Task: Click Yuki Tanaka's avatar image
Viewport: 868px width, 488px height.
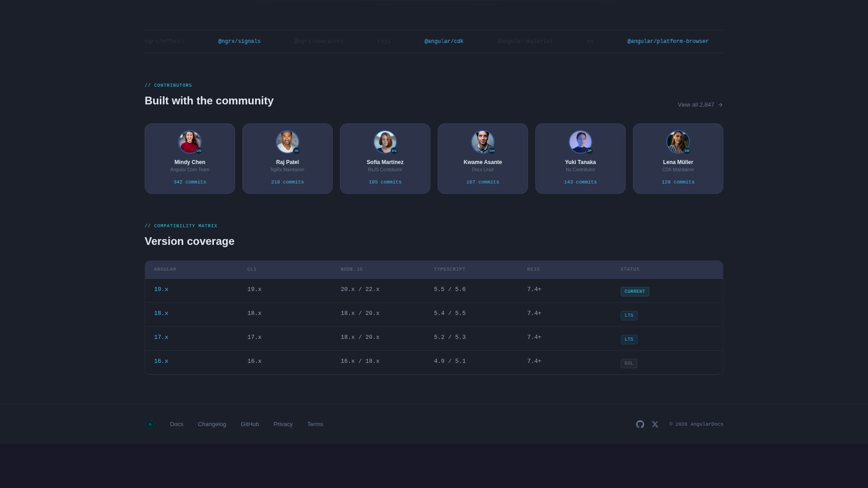Action: coord(580,142)
